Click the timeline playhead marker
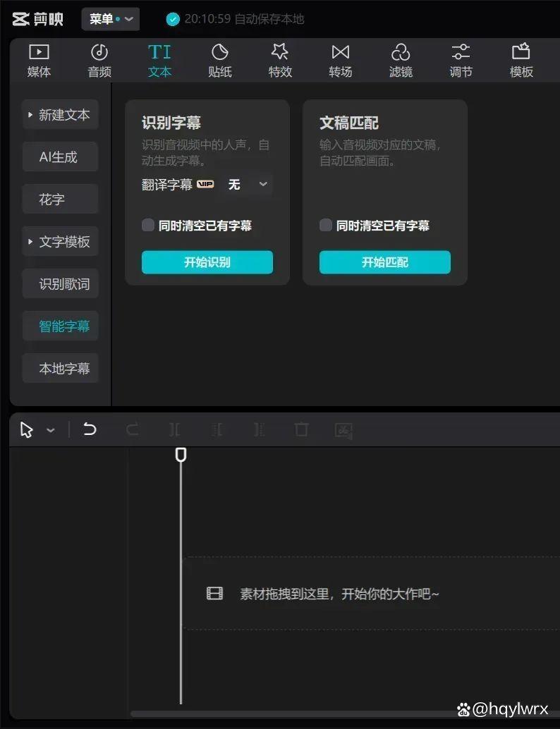This screenshot has width=560, height=729. click(181, 454)
